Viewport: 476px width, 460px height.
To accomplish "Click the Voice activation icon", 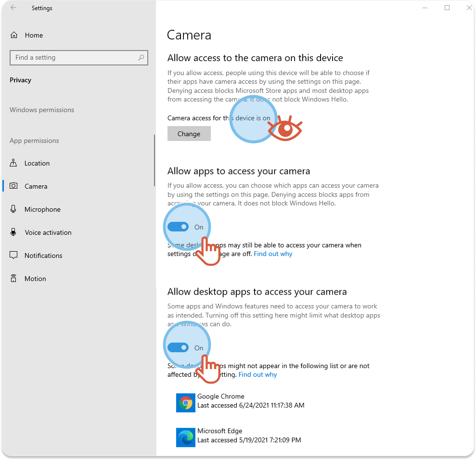I will [14, 232].
